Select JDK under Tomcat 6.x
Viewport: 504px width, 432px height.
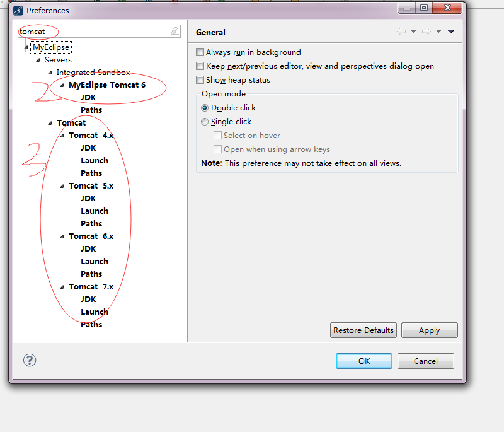(x=88, y=249)
